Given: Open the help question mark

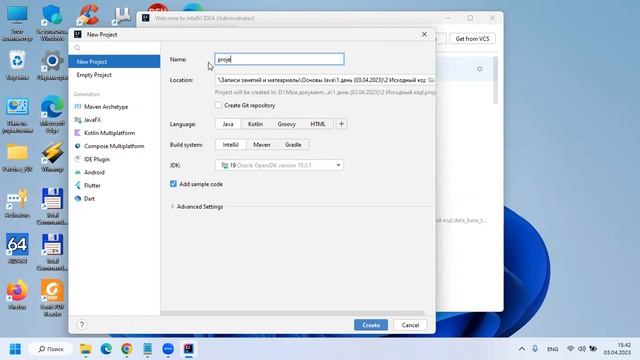Looking at the screenshot, I should coord(82,324).
